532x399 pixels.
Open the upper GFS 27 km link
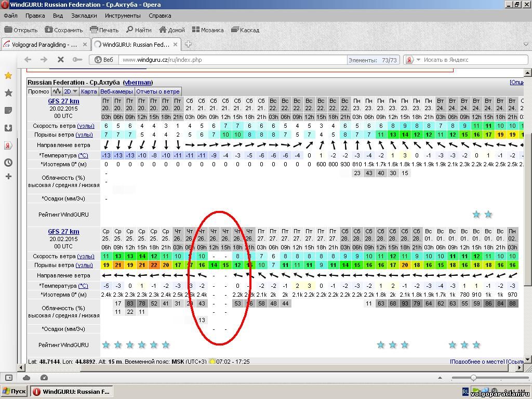pos(63,101)
